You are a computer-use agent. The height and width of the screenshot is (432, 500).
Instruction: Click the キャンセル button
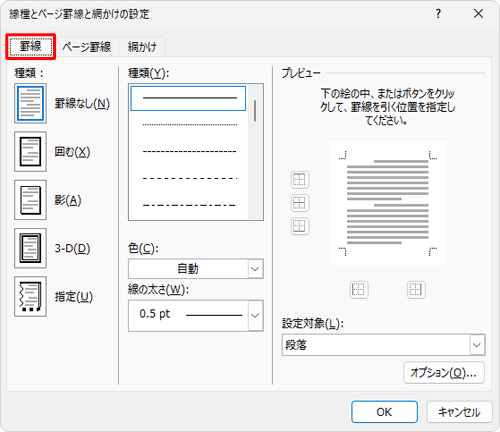click(459, 412)
